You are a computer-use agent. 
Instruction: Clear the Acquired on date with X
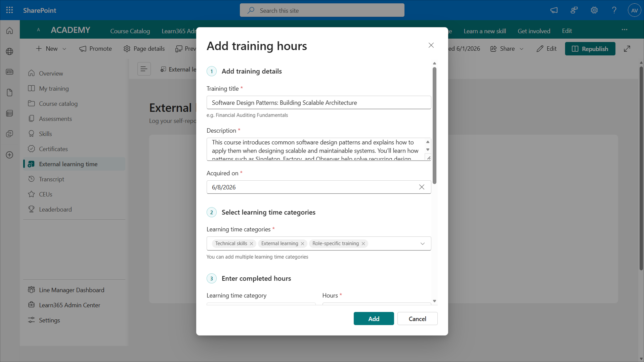422,187
